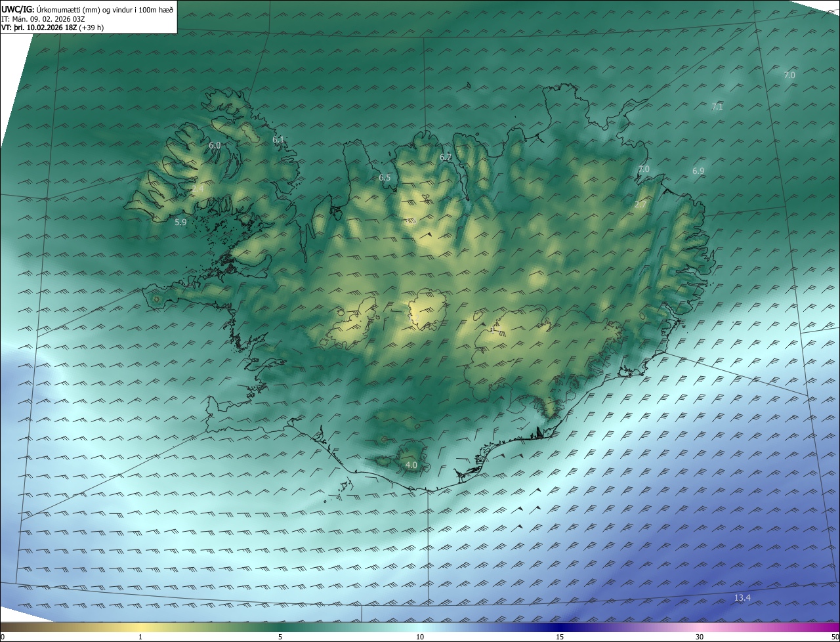Click the 4.0 value label on the map
The width and height of the screenshot is (840, 642).
[411, 465]
